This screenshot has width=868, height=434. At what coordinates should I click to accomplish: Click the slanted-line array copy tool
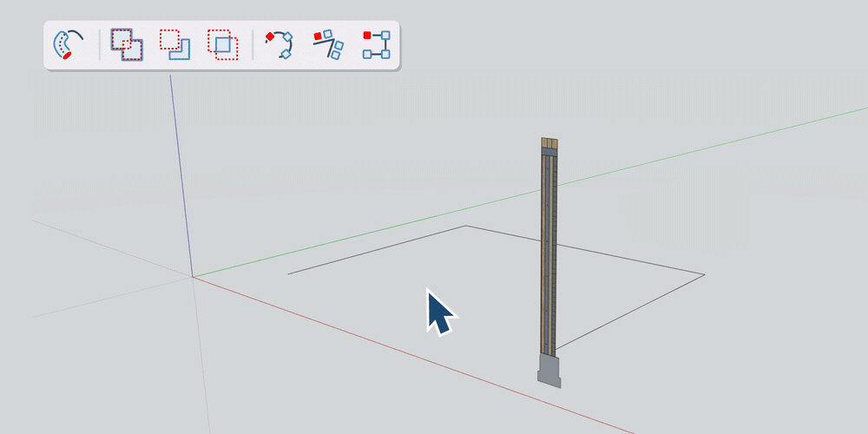coord(328,45)
